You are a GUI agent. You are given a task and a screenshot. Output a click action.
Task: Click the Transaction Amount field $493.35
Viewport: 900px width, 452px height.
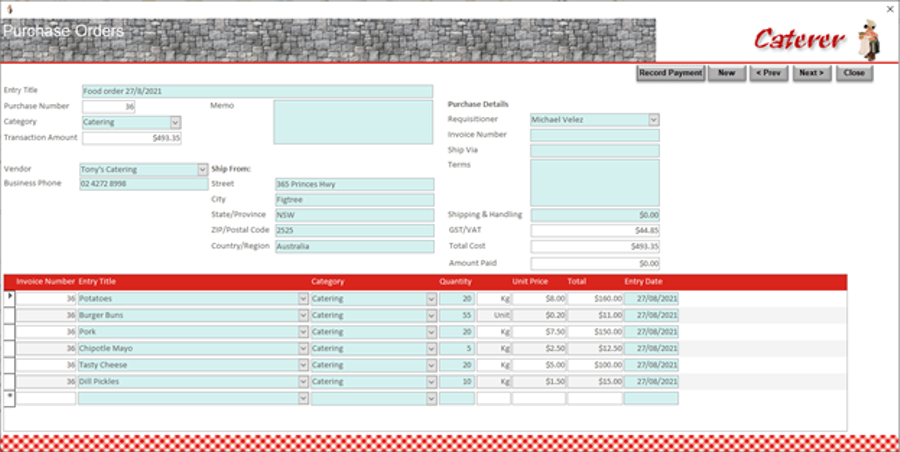coord(131,138)
